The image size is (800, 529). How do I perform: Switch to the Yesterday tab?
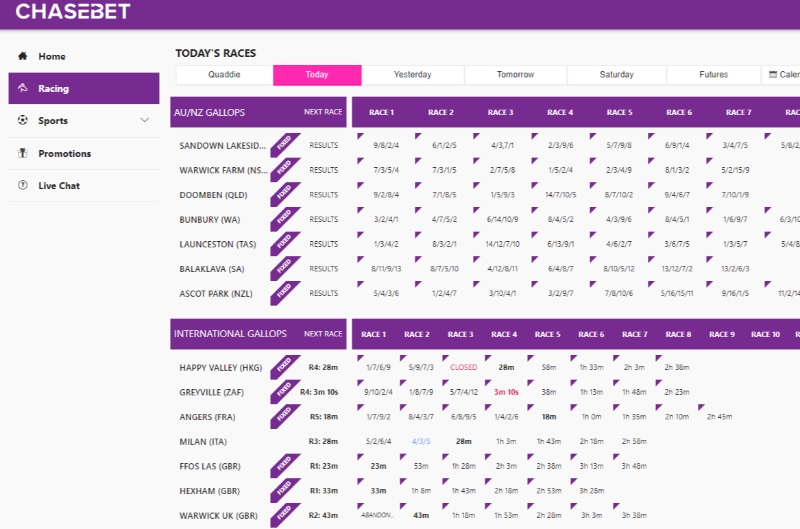412,74
